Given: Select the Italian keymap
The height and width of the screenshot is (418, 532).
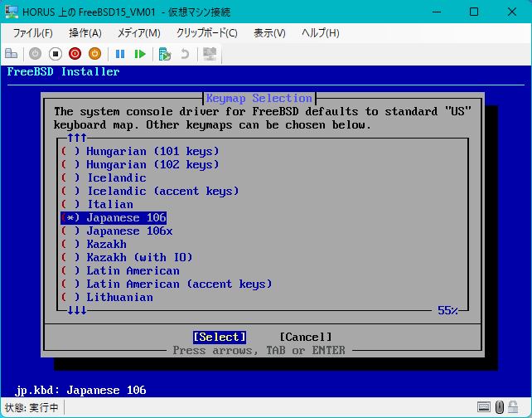Looking at the screenshot, I should [x=98, y=204].
